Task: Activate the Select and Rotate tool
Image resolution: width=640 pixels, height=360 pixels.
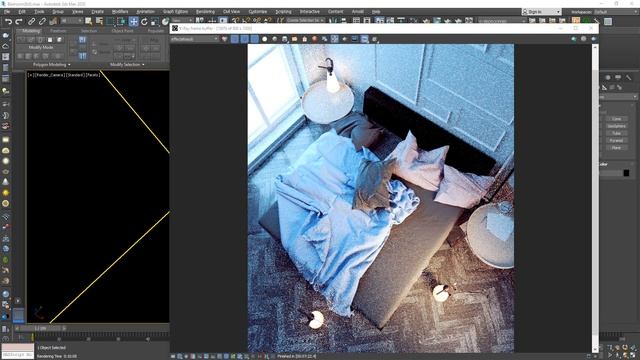Action: coord(144,21)
